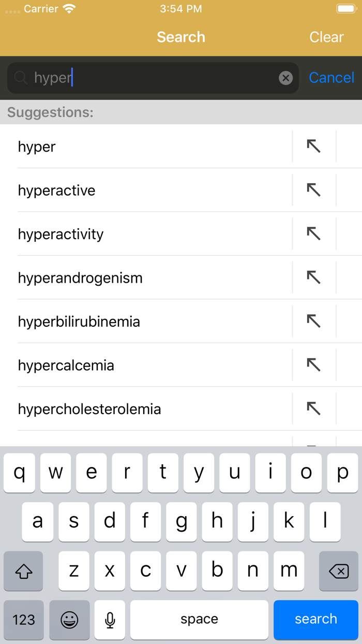Select the hyperactivity suggestion
362x644 pixels.
tap(61, 234)
